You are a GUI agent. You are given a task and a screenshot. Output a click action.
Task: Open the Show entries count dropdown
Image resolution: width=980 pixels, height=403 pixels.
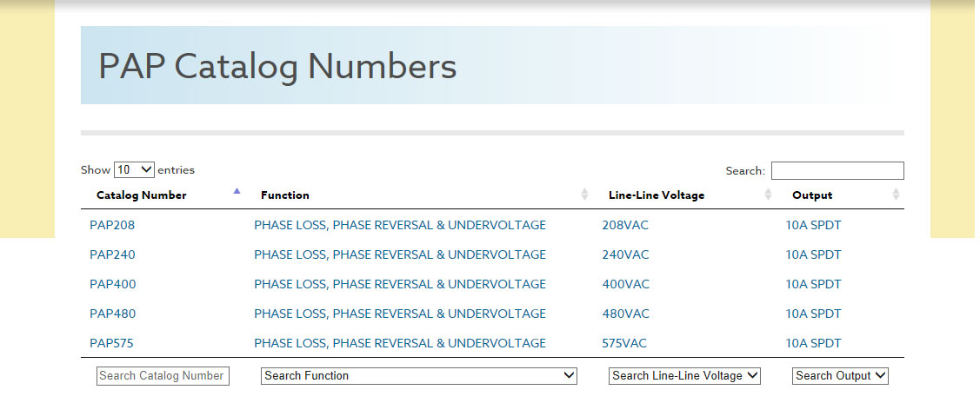134,169
